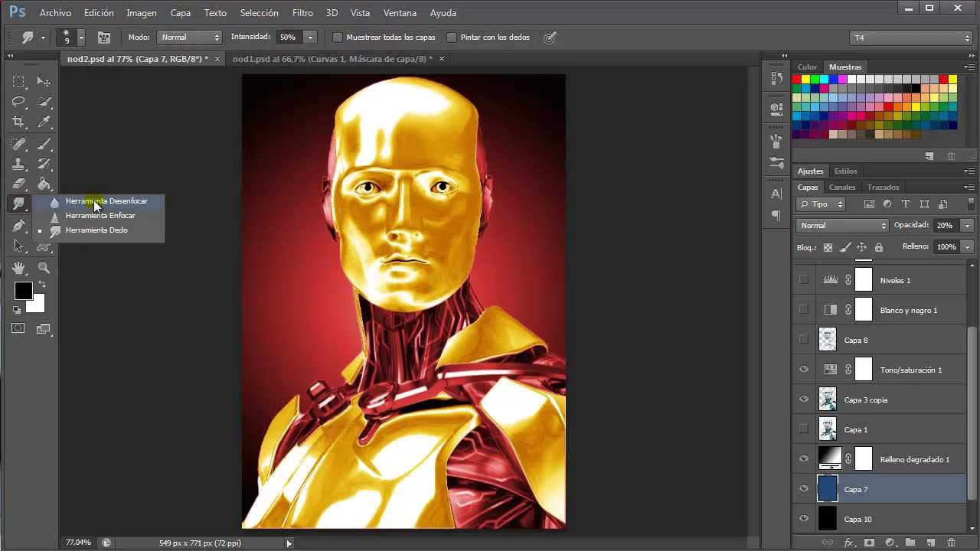Show the Capa 8 layer

[x=803, y=340]
